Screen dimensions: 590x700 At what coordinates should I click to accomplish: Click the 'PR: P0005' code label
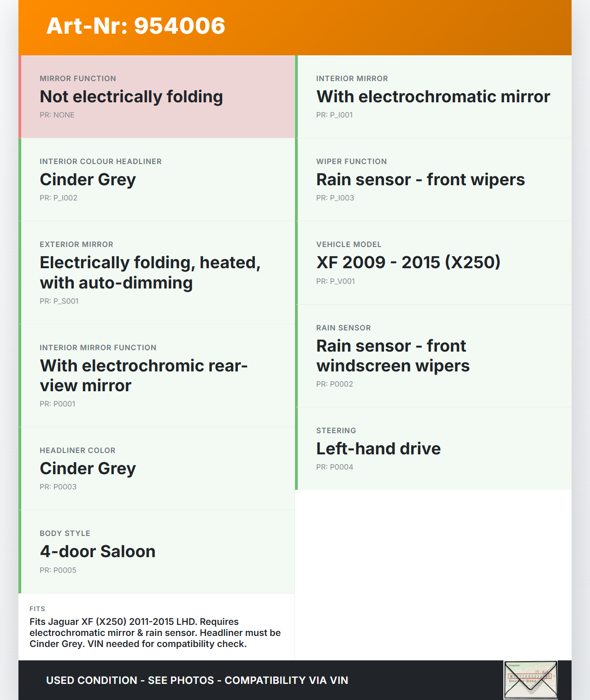tap(58, 571)
